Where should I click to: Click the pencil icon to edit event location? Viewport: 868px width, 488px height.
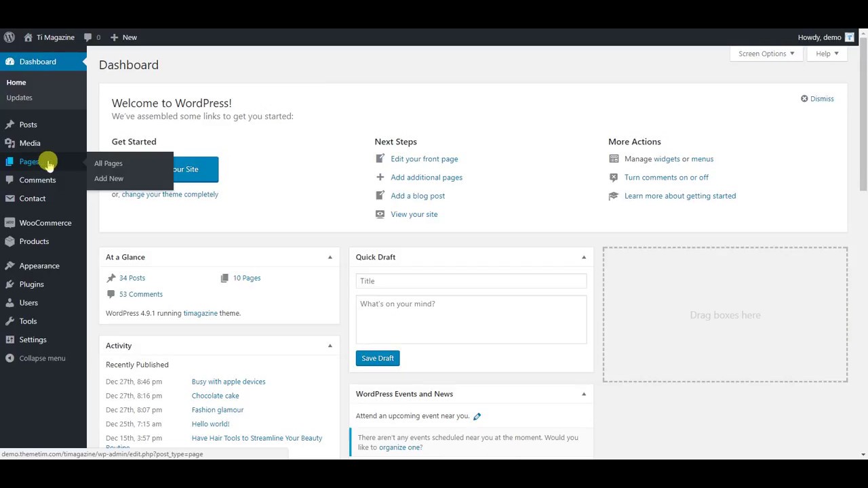tap(477, 416)
